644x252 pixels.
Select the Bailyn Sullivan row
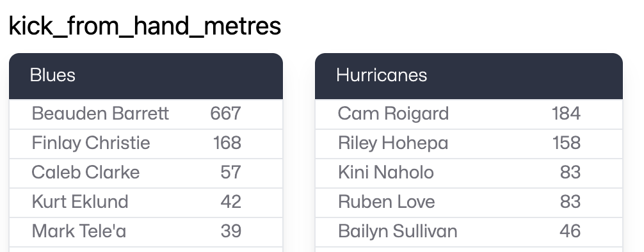469,232
